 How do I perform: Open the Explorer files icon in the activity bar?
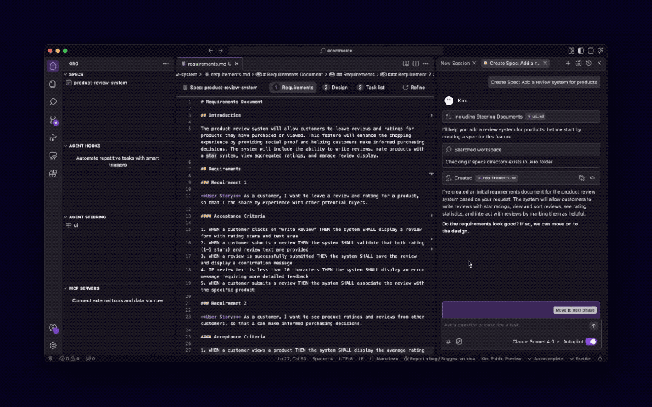tap(53, 84)
